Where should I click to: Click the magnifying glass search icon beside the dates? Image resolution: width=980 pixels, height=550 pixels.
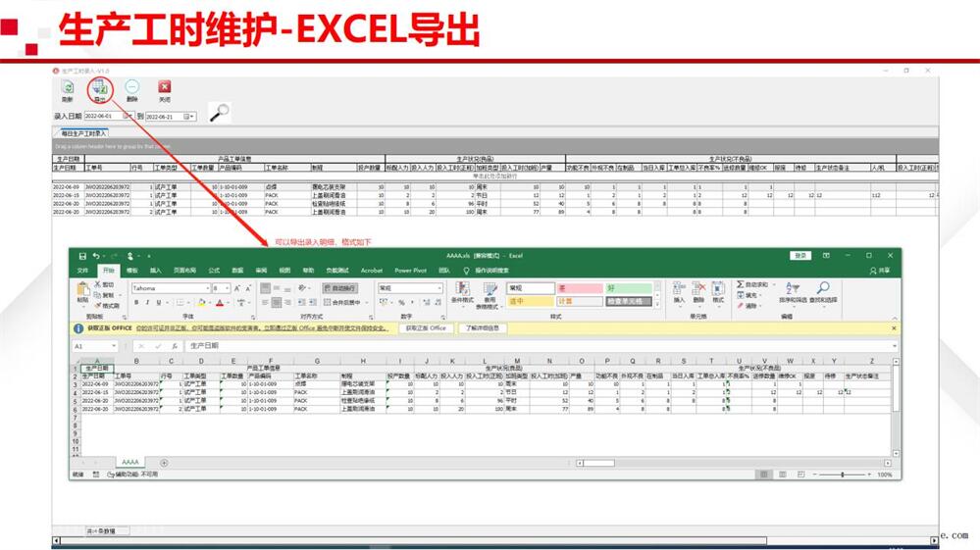tap(220, 113)
